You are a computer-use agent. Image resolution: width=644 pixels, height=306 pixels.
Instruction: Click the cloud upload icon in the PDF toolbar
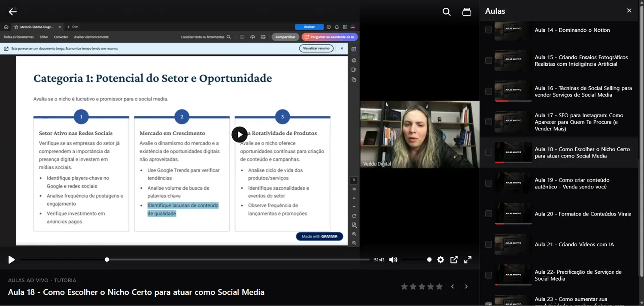(x=252, y=37)
